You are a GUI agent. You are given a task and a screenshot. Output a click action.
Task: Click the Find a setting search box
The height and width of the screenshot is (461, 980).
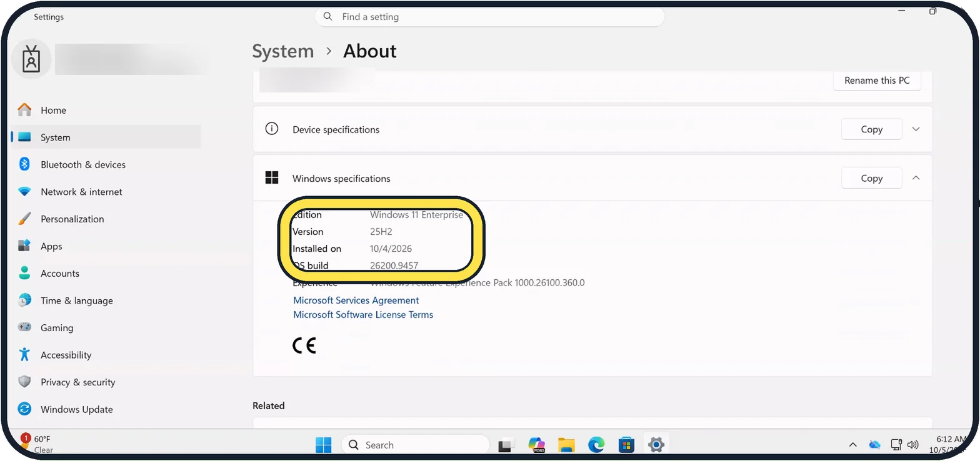click(490, 17)
